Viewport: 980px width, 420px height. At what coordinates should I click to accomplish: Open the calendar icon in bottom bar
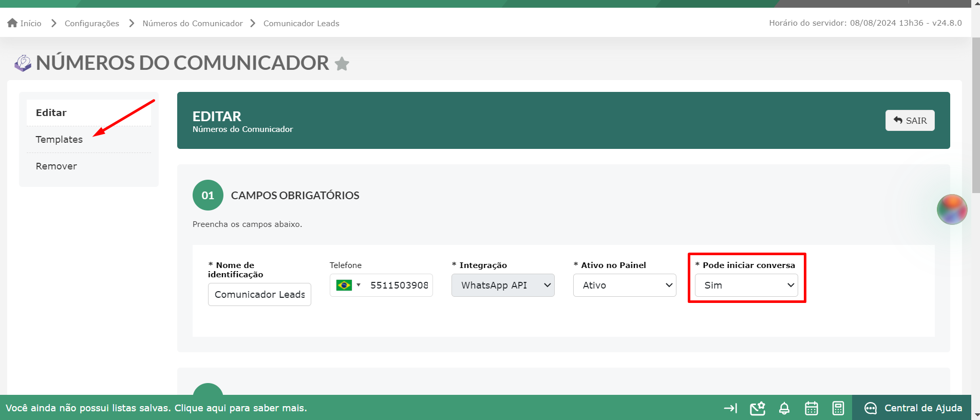click(812, 408)
